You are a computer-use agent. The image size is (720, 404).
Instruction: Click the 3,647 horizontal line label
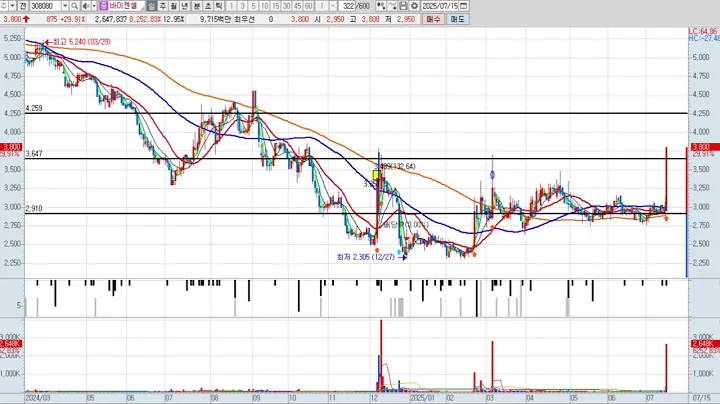34,154
